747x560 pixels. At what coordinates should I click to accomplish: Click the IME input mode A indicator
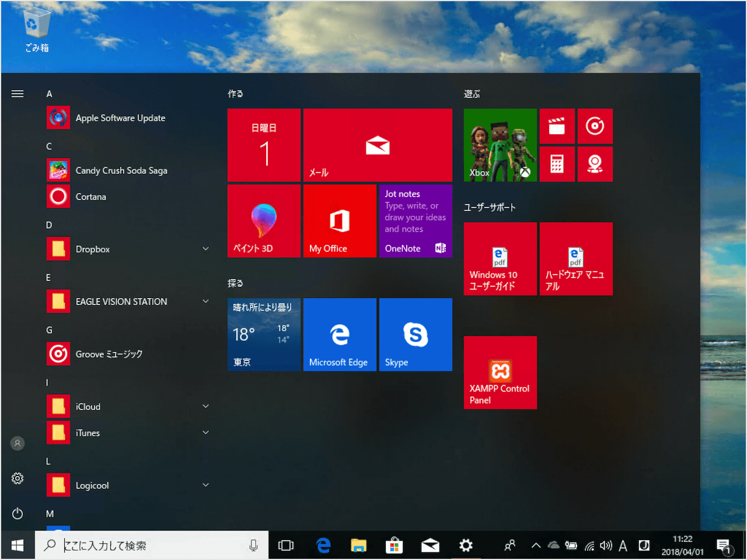[623, 545]
